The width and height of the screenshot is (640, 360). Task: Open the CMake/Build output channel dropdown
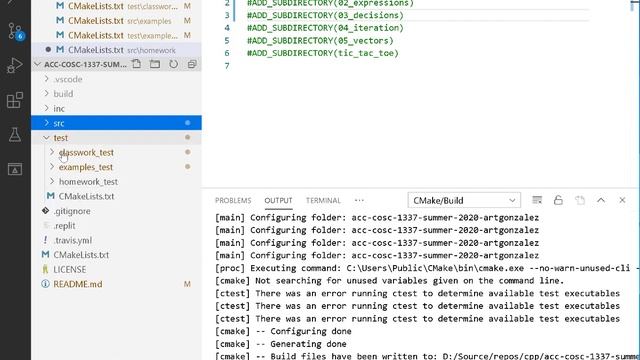tap(464, 200)
